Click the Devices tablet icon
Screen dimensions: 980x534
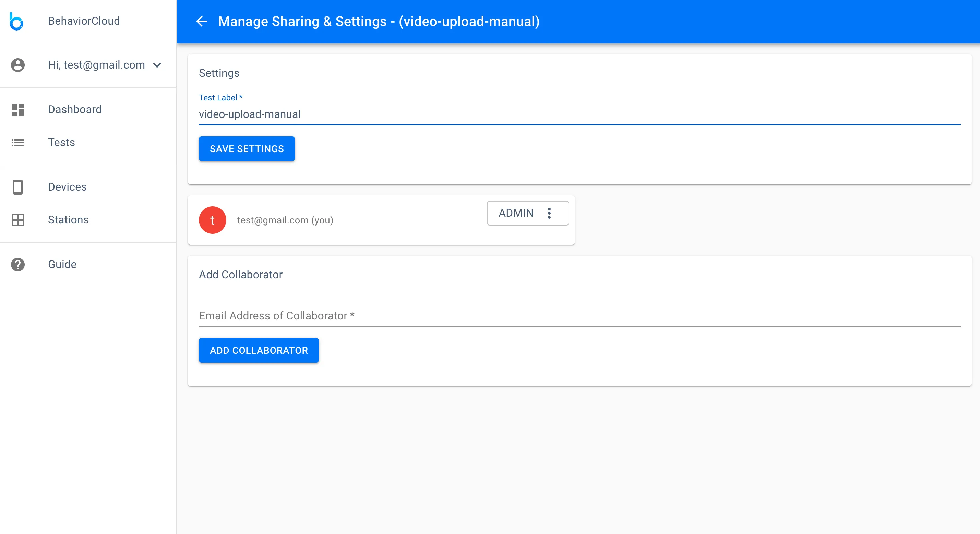click(17, 187)
